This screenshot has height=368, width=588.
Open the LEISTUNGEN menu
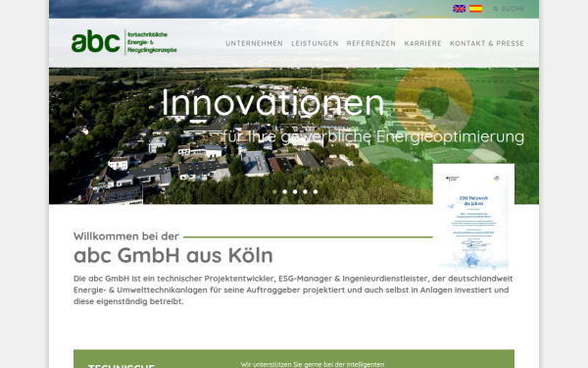315,43
